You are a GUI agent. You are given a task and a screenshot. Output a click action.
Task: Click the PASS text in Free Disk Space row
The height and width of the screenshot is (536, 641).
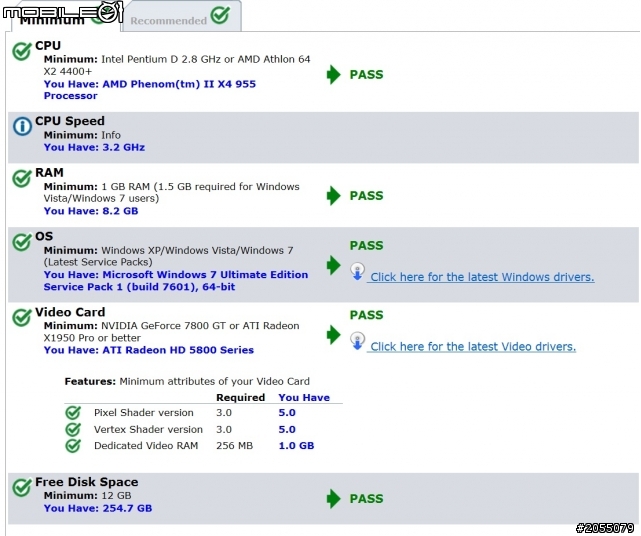pyautogui.click(x=366, y=499)
